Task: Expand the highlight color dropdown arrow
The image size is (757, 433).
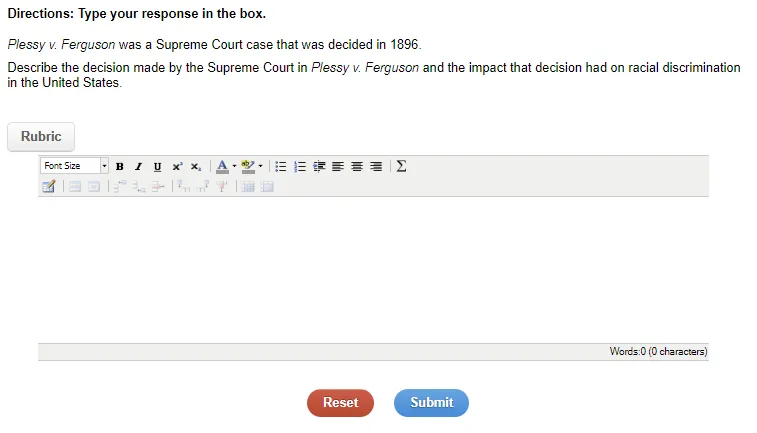Action: click(260, 166)
